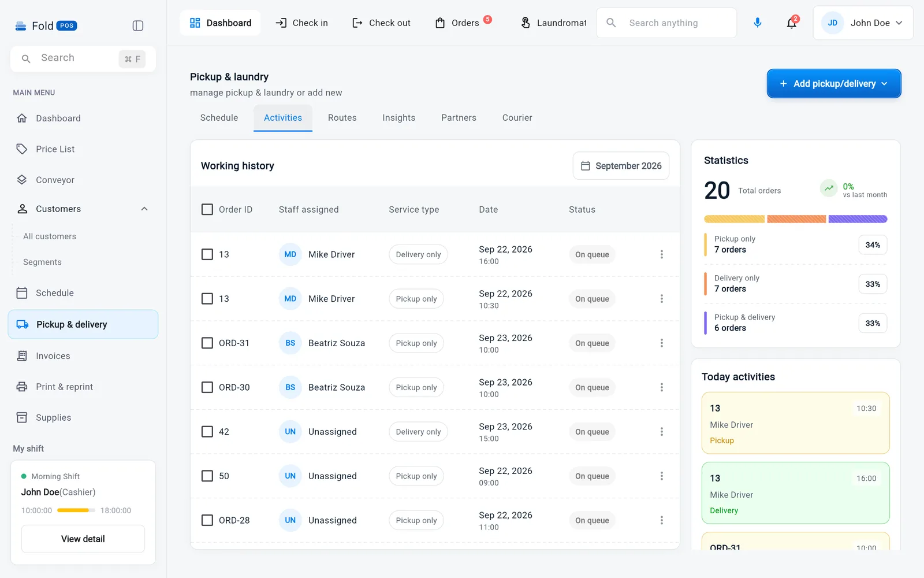The image size is (924, 578).
Task: Open the notifications bell
Action: pos(792,23)
